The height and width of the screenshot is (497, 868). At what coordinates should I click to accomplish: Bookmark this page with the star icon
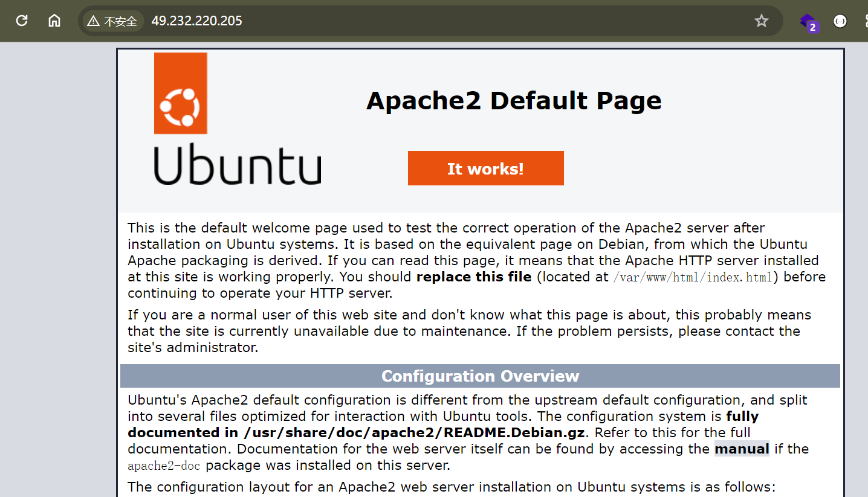click(x=762, y=21)
